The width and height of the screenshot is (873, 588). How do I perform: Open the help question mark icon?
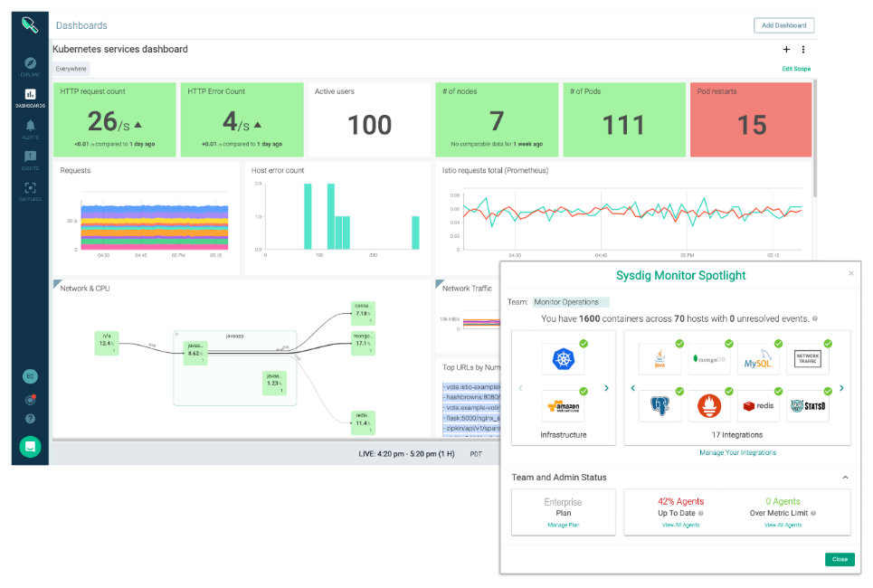tap(30, 419)
